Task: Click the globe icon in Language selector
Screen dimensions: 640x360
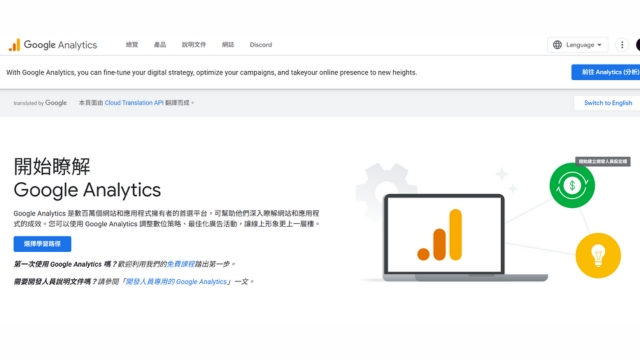Action: (557, 45)
